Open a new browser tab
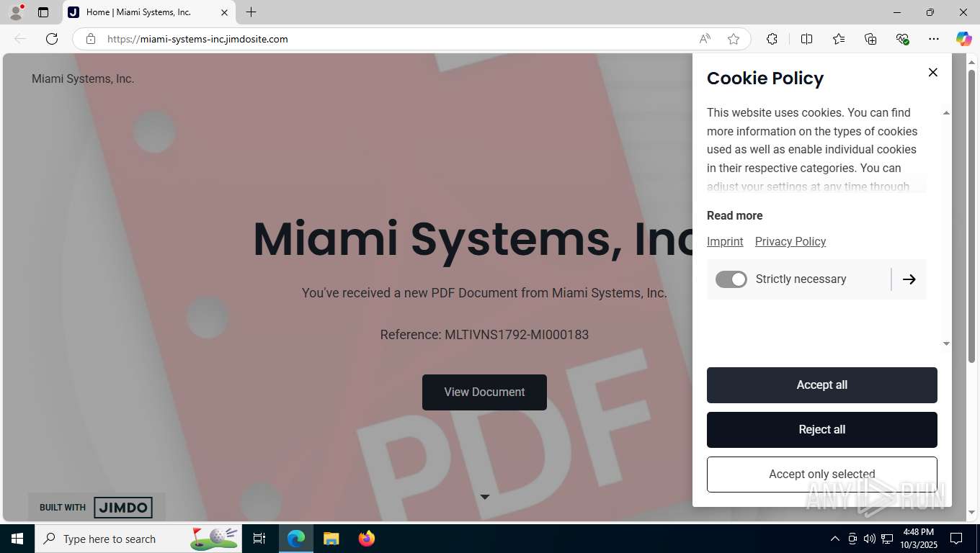Image resolution: width=980 pixels, height=553 pixels. tap(251, 12)
